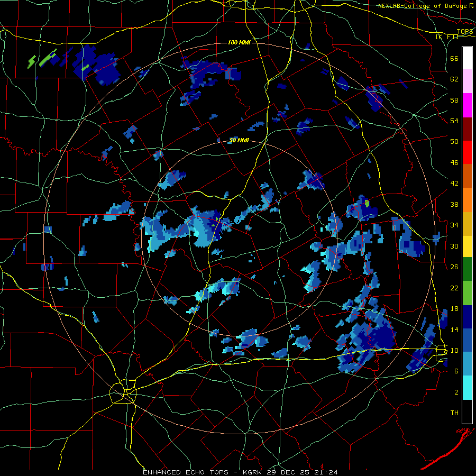
Task: Click the navy 14 kft legend swatch
Action: click(x=467, y=317)
